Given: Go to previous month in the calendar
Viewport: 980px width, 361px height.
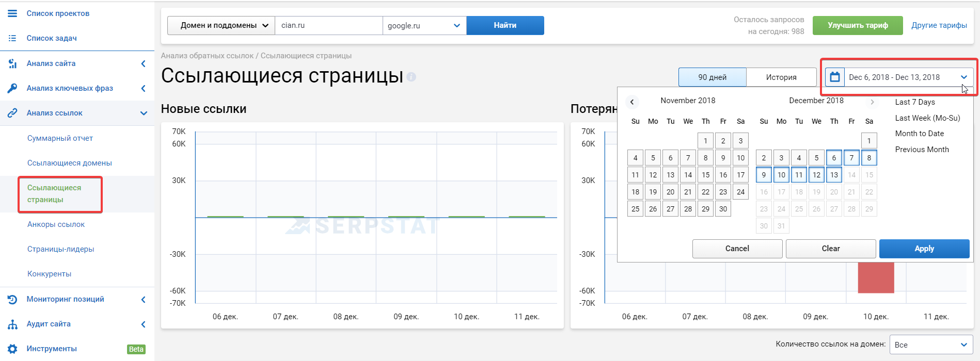Looking at the screenshot, I should pos(632,102).
